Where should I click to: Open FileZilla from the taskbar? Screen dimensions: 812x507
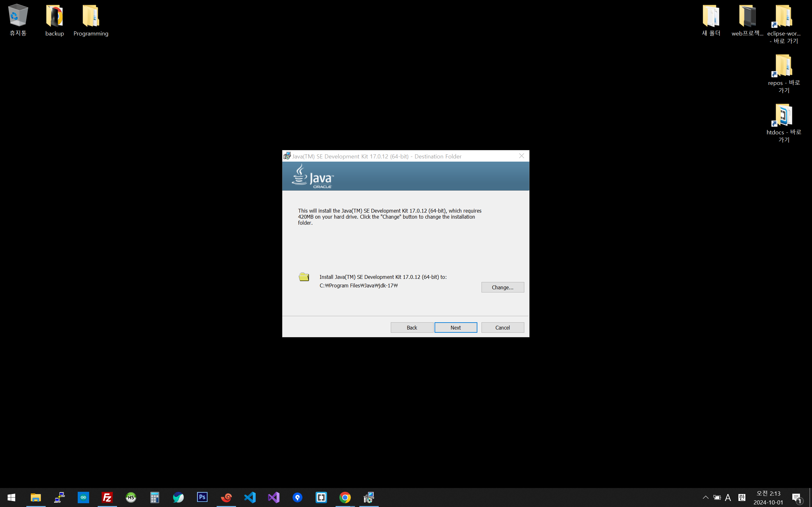coord(107,497)
